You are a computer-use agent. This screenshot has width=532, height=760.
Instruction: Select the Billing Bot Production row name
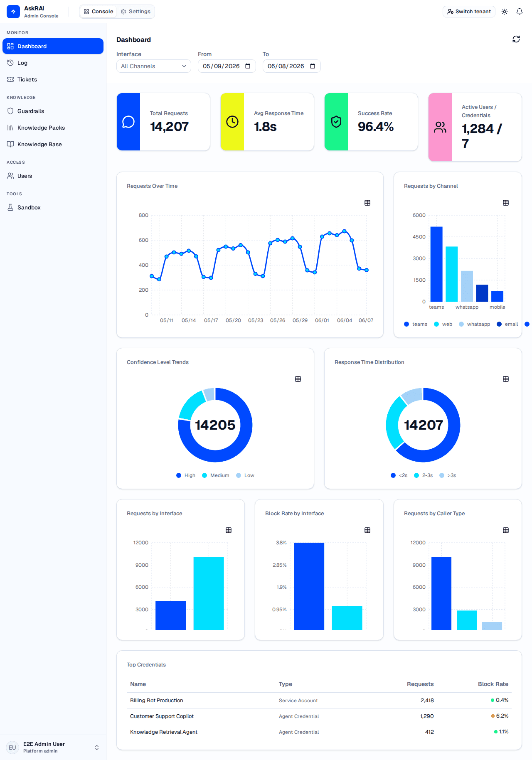tap(156, 701)
